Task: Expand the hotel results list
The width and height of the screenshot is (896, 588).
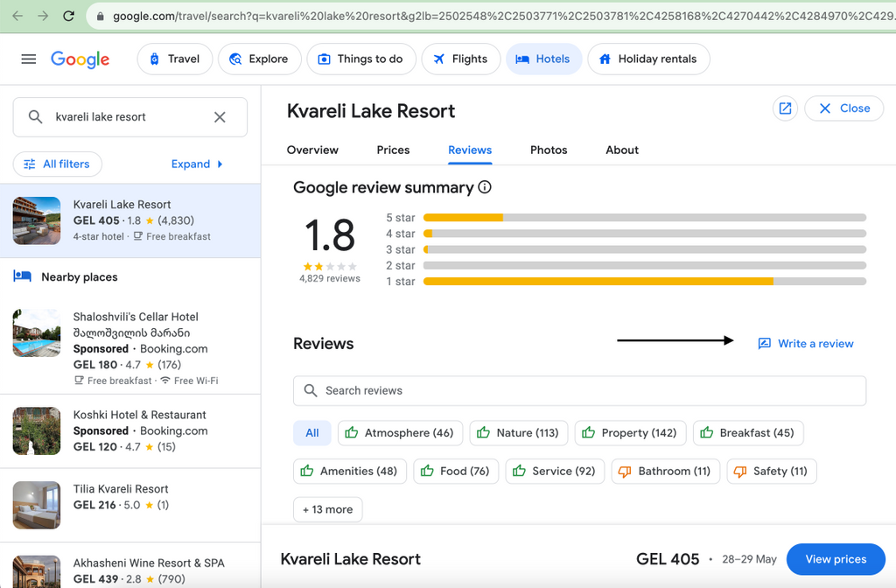Action: click(x=197, y=164)
